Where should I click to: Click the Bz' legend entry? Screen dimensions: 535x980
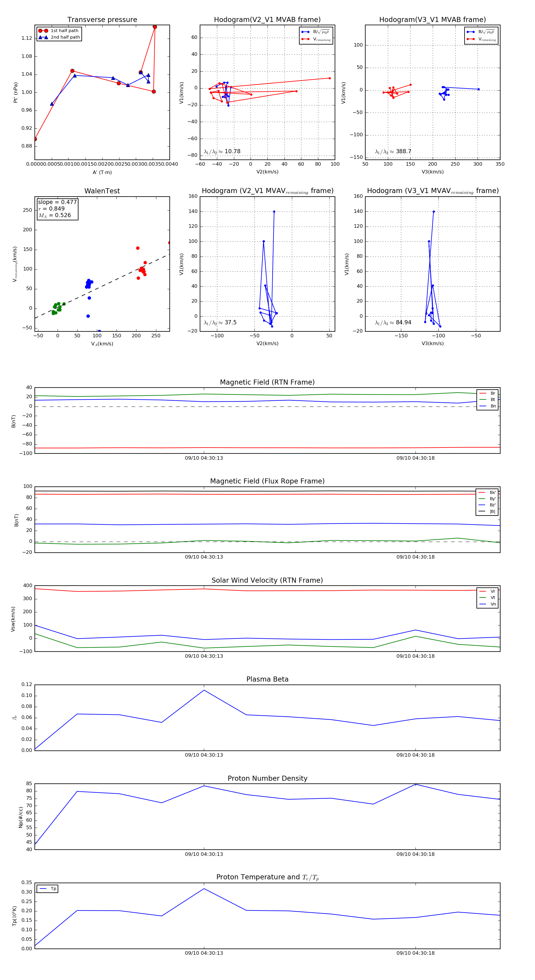click(487, 505)
